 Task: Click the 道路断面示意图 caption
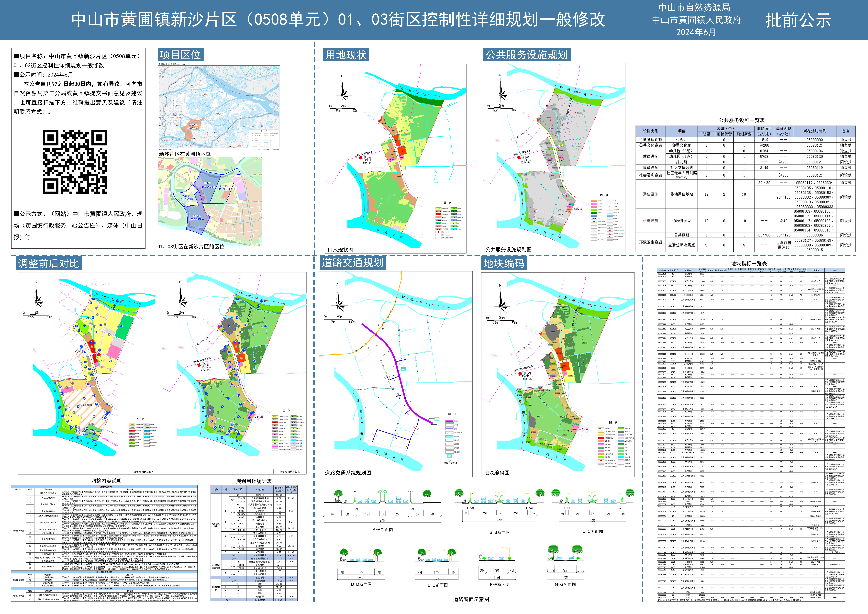[471, 599]
